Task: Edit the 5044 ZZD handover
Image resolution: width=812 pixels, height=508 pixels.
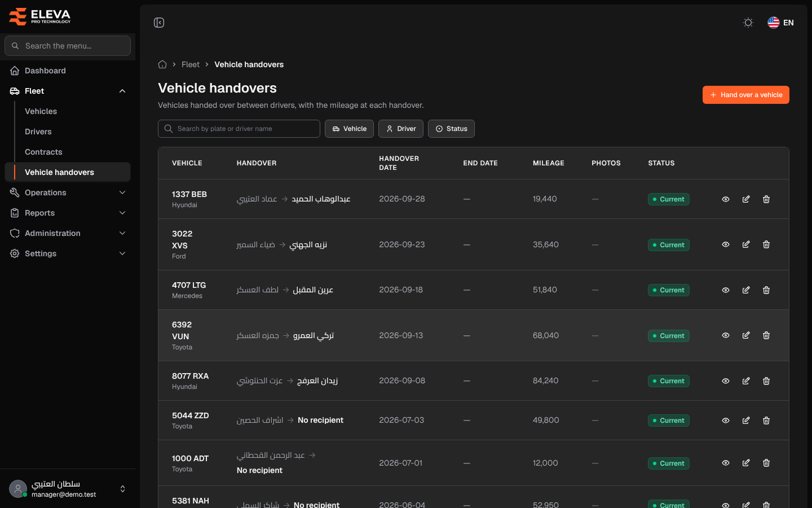Action: 746,421
